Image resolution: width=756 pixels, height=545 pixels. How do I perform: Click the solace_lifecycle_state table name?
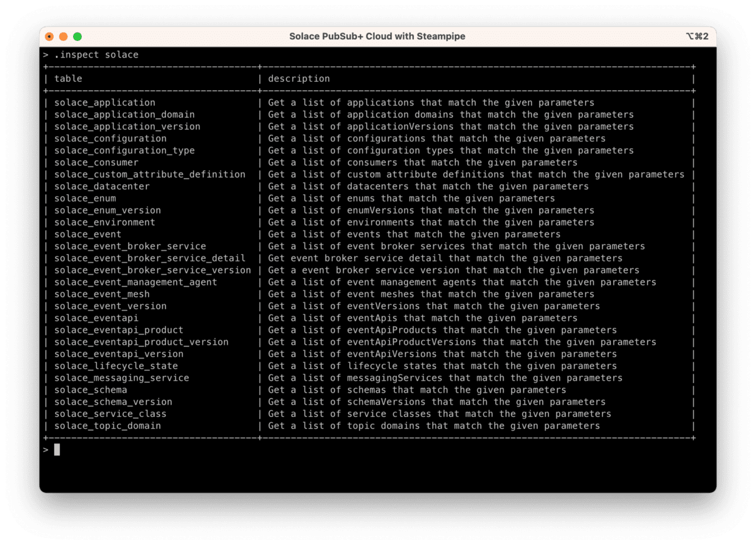(115, 365)
